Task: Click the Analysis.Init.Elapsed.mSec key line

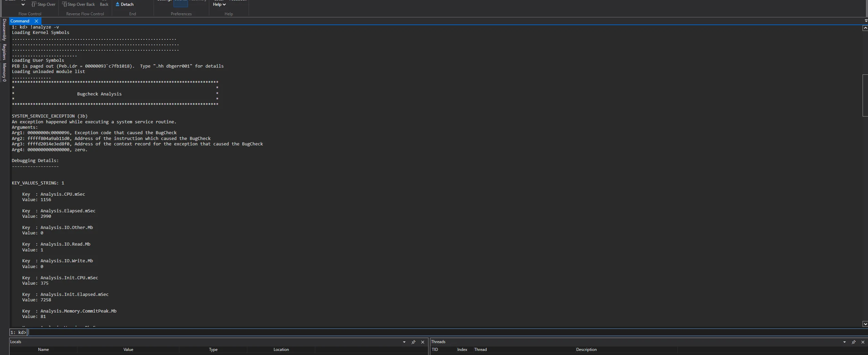Action: click(65, 295)
